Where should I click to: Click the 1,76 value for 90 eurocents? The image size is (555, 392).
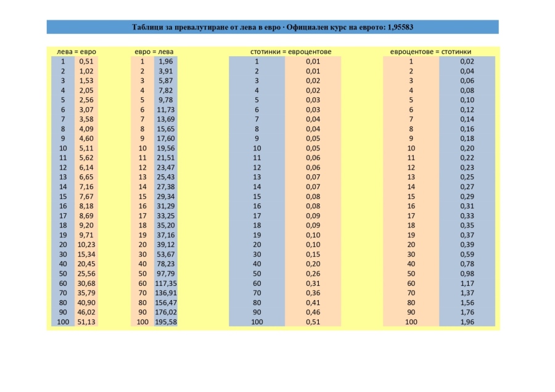click(467, 312)
